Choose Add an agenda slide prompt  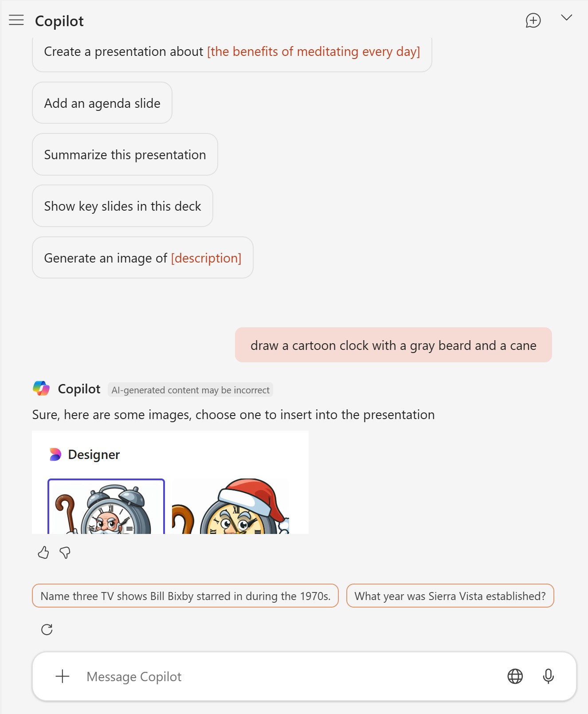pyautogui.click(x=102, y=103)
